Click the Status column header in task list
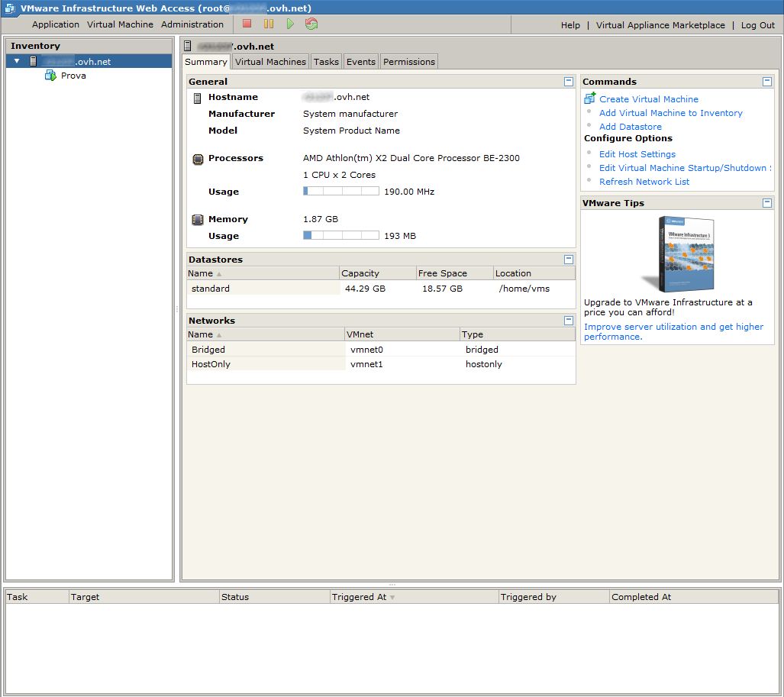 (x=275, y=597)
